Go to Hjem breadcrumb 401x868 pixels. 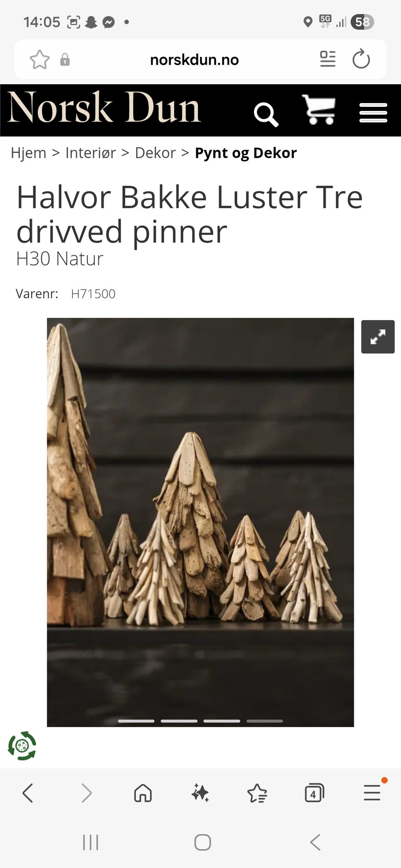[x=28, y=153]
